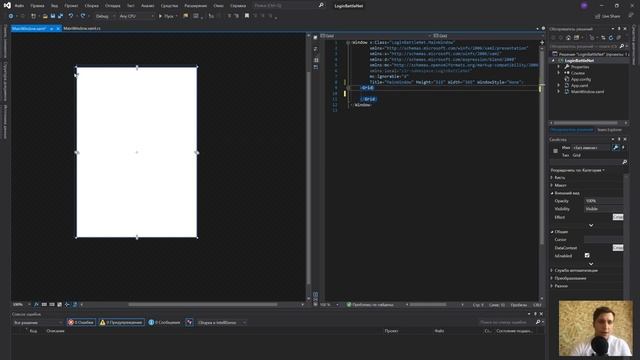The width and height of the screenshot is (640, 360).
Task: Open the Проект menu
Action: tap(71, 6)
